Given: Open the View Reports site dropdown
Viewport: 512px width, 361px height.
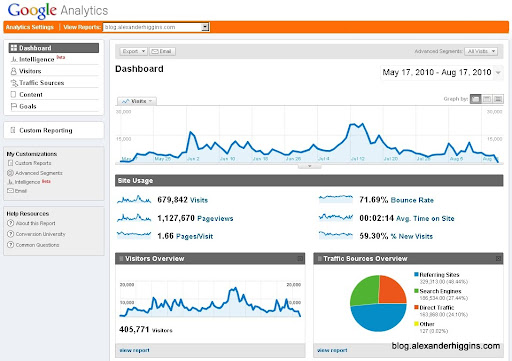Looking at the screenshot, I should [x=156, y=27].
